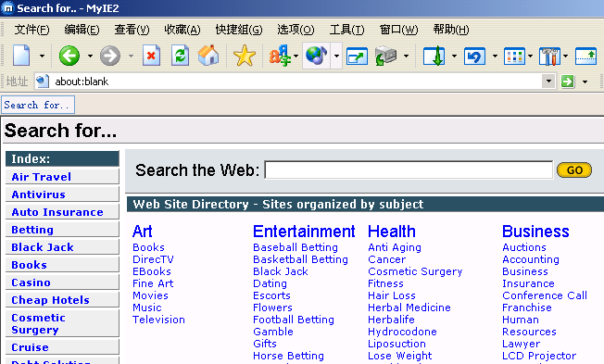Open the Cheap Hotels index link
The image size is (604, 364).
pos(50,300)
